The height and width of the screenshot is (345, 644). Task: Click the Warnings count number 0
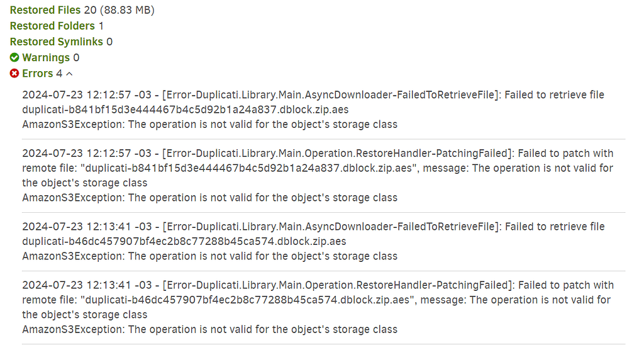[x=76, y=58]
